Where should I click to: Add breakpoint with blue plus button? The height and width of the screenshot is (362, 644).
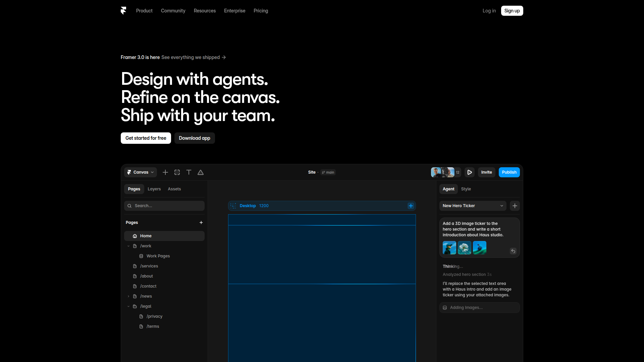coord(411,206)
